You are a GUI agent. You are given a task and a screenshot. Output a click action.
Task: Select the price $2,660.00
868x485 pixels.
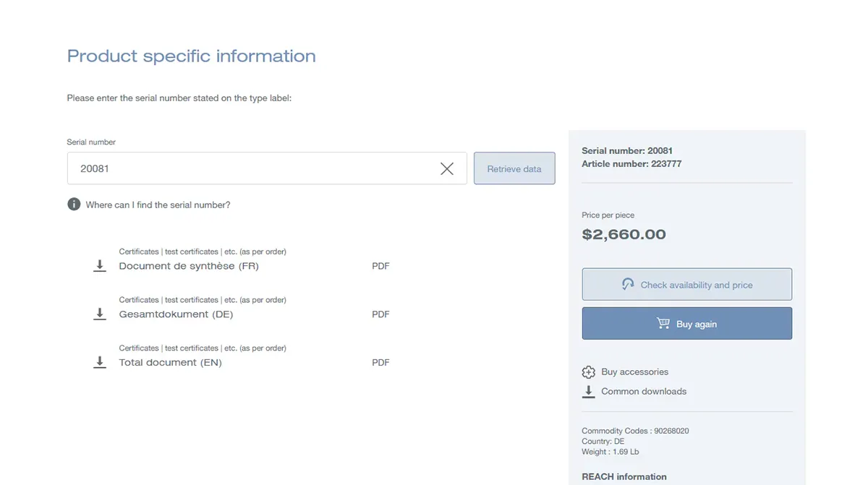624,234
